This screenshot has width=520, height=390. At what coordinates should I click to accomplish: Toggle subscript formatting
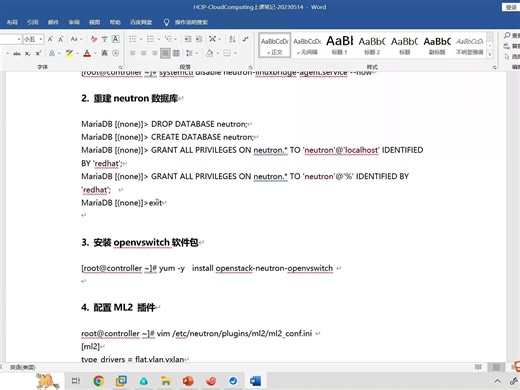(x=28, y=53)
